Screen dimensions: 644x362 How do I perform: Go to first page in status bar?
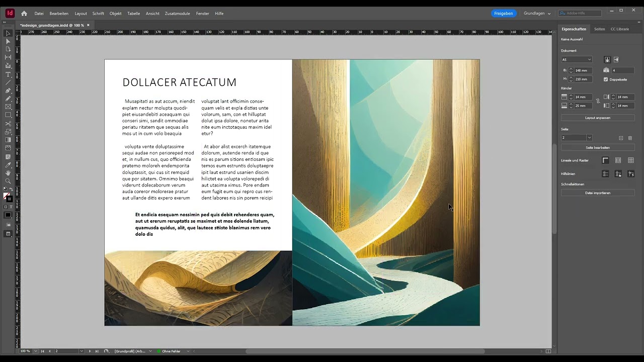[42, 351]
